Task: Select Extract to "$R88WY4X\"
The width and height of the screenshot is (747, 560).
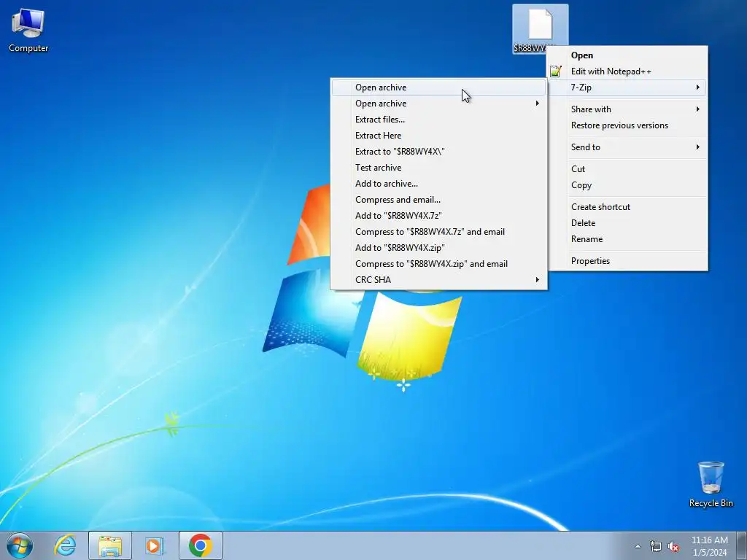Action: 438,152
